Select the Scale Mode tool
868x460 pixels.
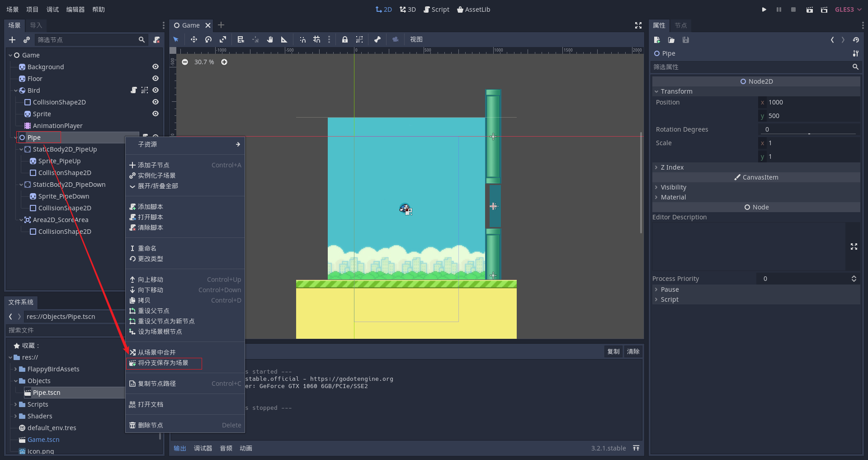click(x=222, y=39)
